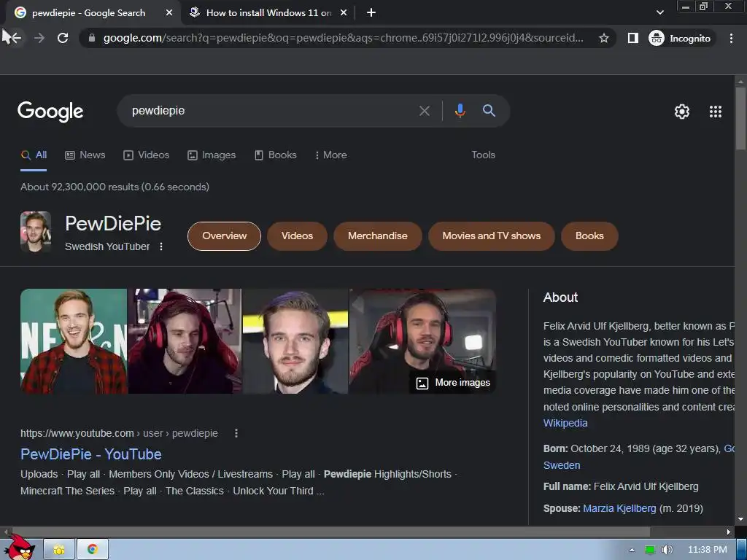
Task: Open Chrome taskbar icon
Action: [93, 550]
